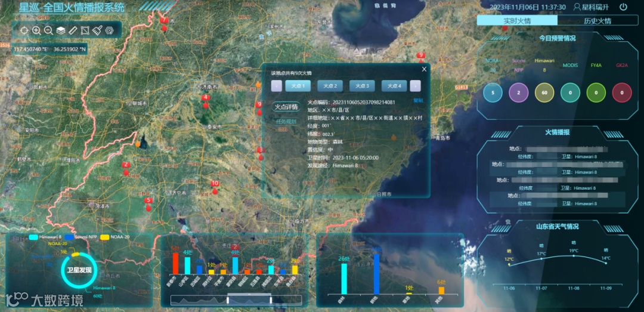Click 11-08 date on the weather axis

click(574, 288)
